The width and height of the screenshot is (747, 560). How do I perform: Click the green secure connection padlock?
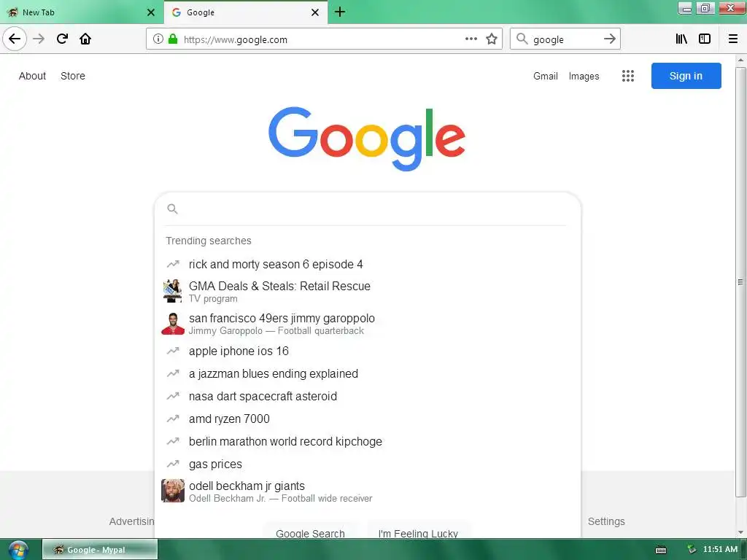tap(173, 39)
